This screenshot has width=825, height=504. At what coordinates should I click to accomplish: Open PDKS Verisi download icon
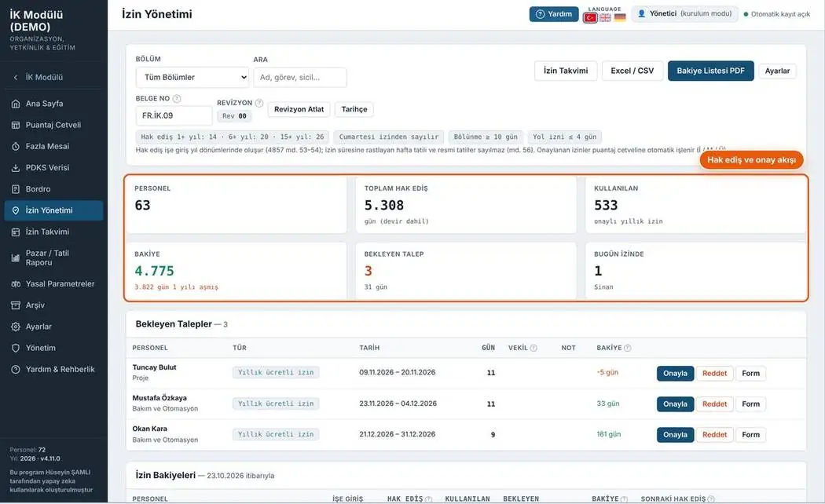16,168
